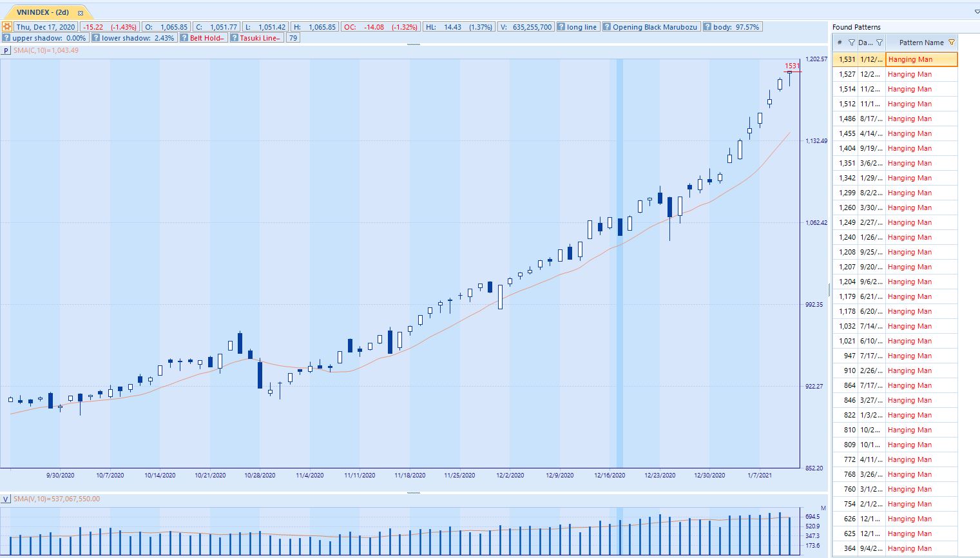Select the VNINDEX (2d) chart tab
Screen dimensions: 980x558
pos(43,13)
